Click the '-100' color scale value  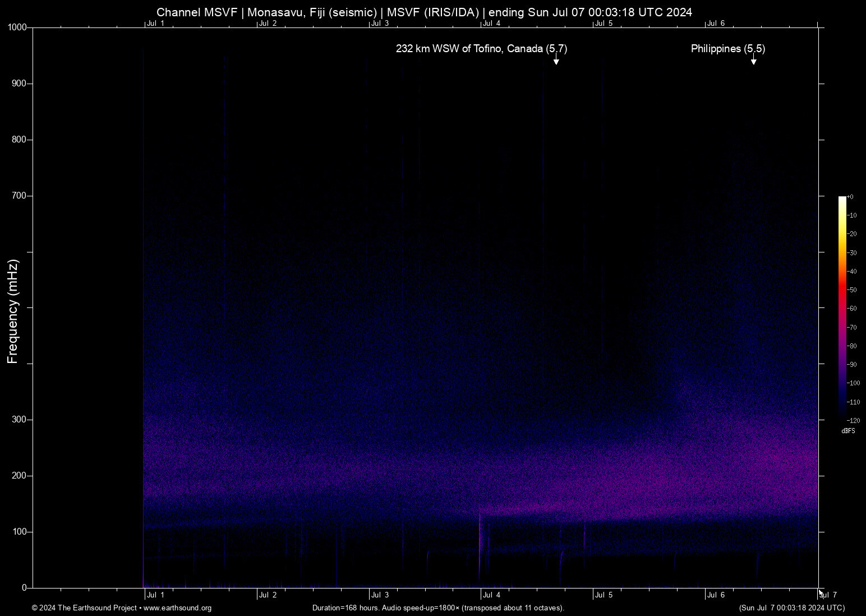click(x=854, y=383)
